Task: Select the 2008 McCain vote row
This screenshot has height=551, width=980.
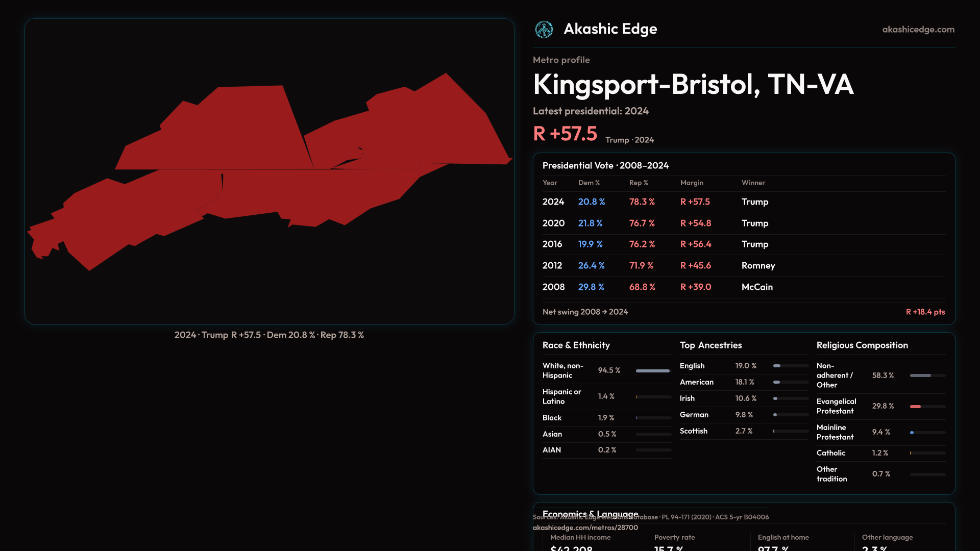Action: pos(743,287)
